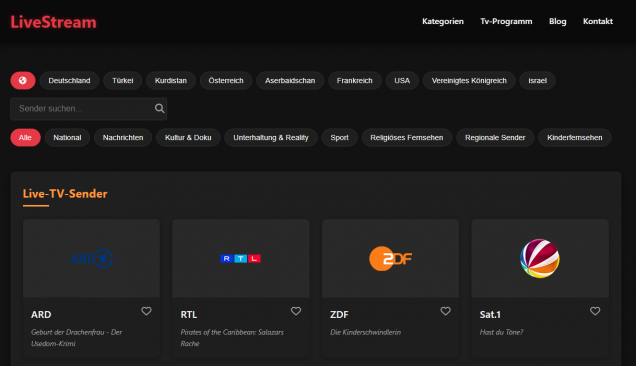This screenshot has height=366, width=636.
Task: Click the ARD channel name
Action: point(41,314)
